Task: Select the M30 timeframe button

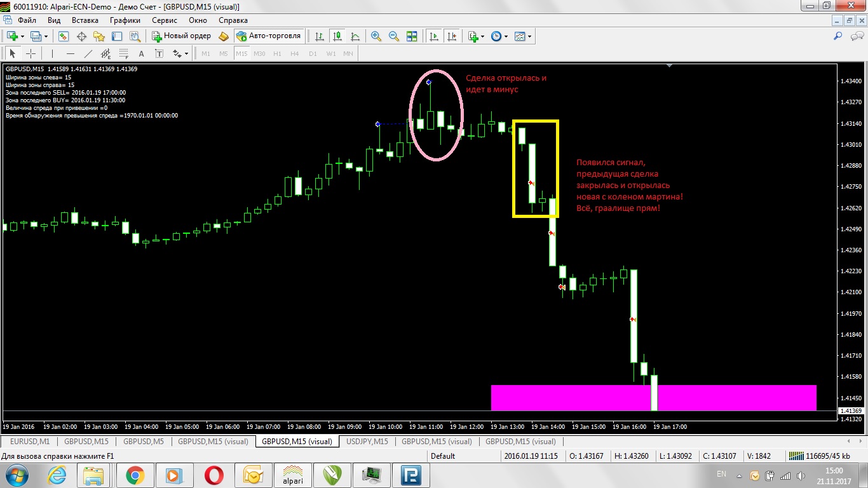Action: (259, 53)
